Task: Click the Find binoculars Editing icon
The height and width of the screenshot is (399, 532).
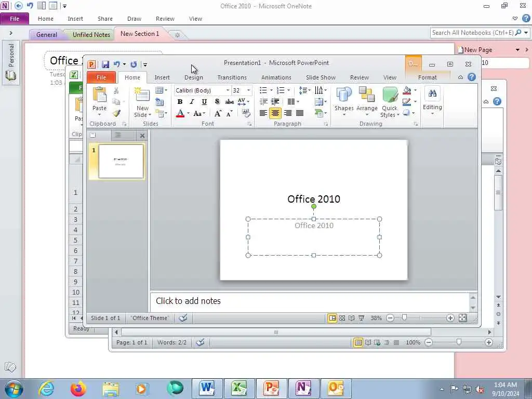Action: 432,94
